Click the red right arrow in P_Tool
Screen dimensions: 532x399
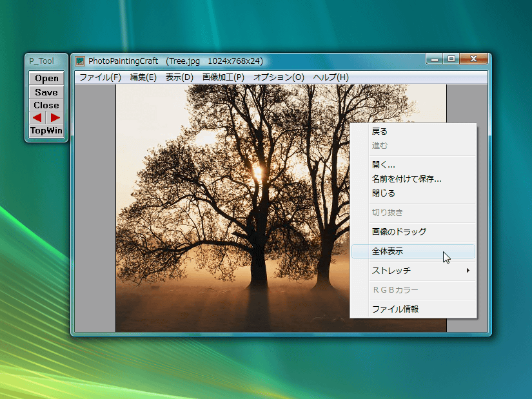55,117
